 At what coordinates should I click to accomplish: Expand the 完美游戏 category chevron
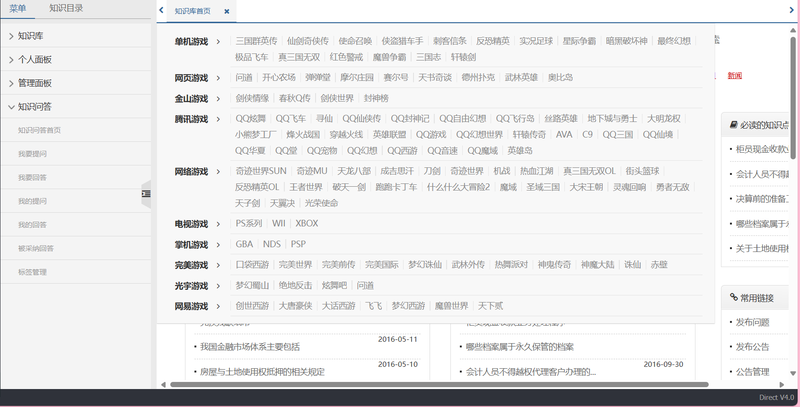(218, 265)
